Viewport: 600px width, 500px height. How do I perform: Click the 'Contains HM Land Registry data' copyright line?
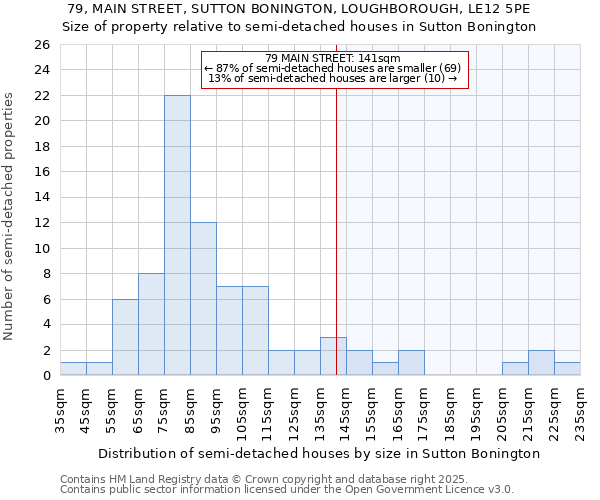tap(264, 479)
